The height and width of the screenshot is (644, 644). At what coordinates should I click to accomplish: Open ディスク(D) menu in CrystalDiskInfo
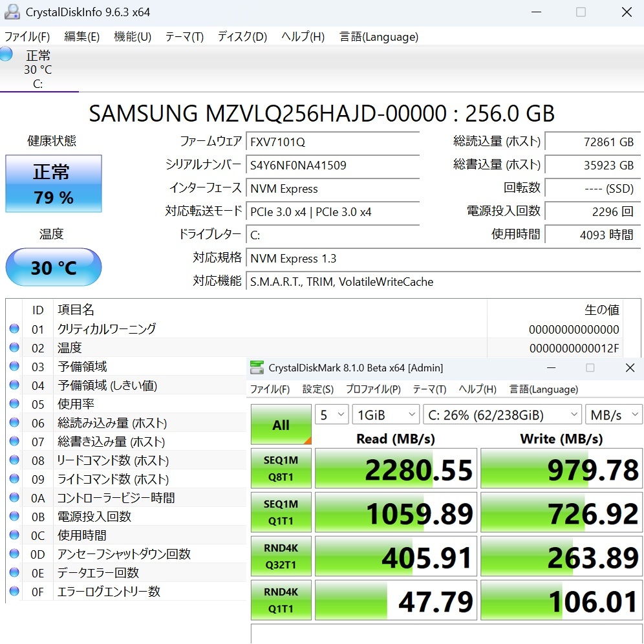tap(242, 37)
